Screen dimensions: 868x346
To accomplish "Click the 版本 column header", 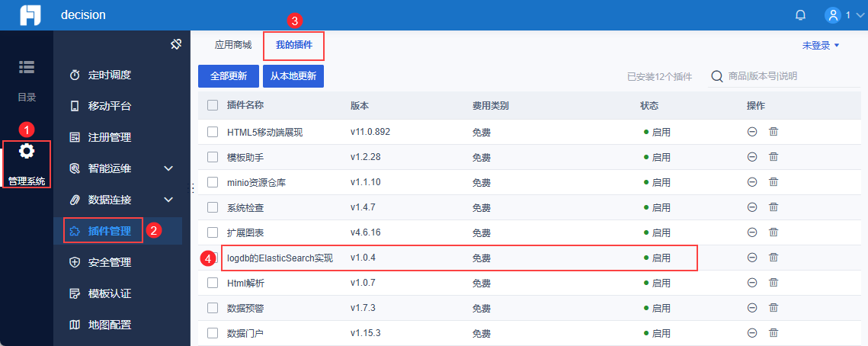I will click(359, 106).
